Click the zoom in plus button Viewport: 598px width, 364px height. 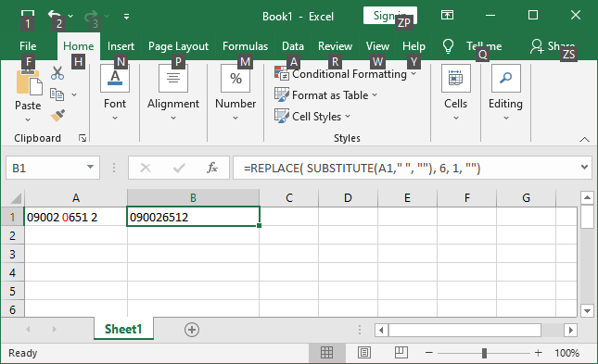(538, 353)
